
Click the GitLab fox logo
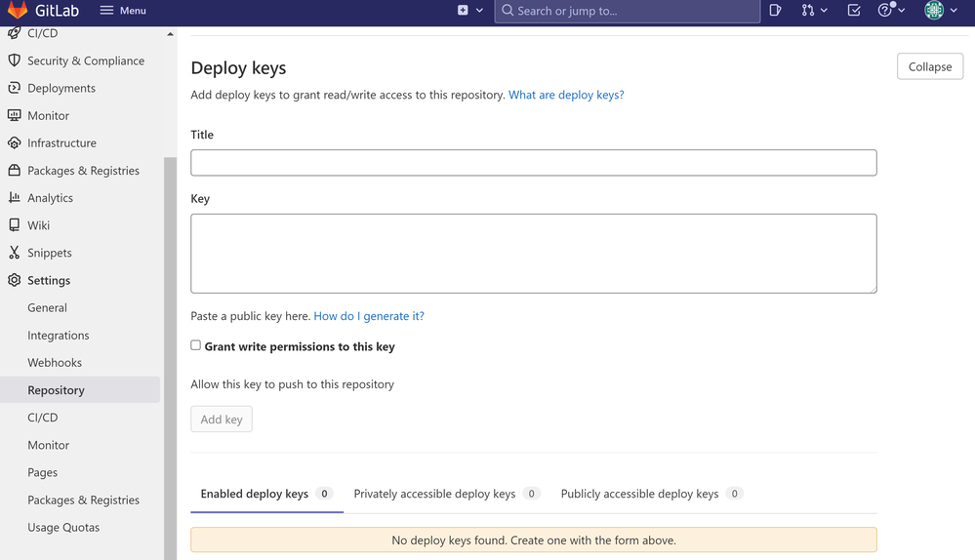pos(18,10)
